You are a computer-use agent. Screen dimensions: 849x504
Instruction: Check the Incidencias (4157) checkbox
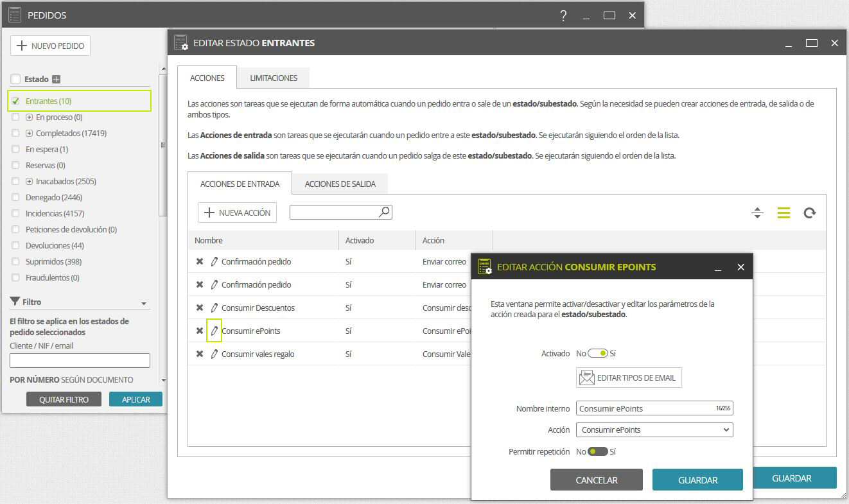point(15,213)
